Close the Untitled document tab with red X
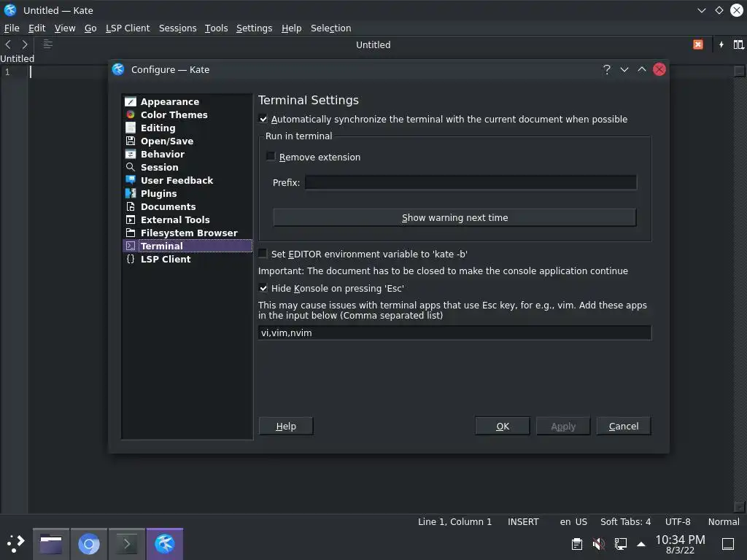This screenshot has width=747, height=560. [698, 44]
